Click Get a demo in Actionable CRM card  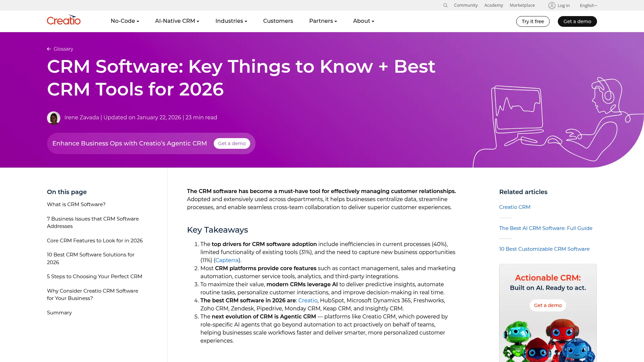(548, 305)
